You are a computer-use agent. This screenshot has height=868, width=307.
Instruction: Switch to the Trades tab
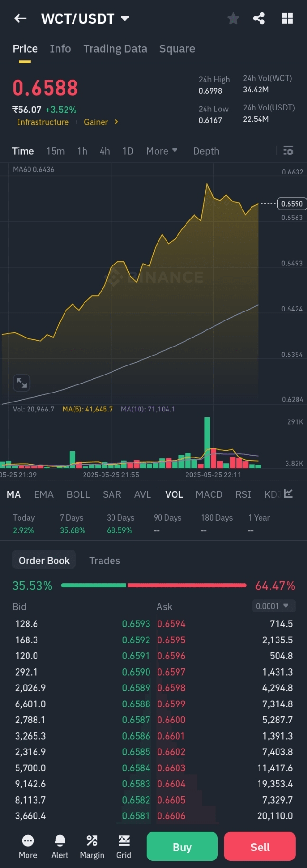104,560
